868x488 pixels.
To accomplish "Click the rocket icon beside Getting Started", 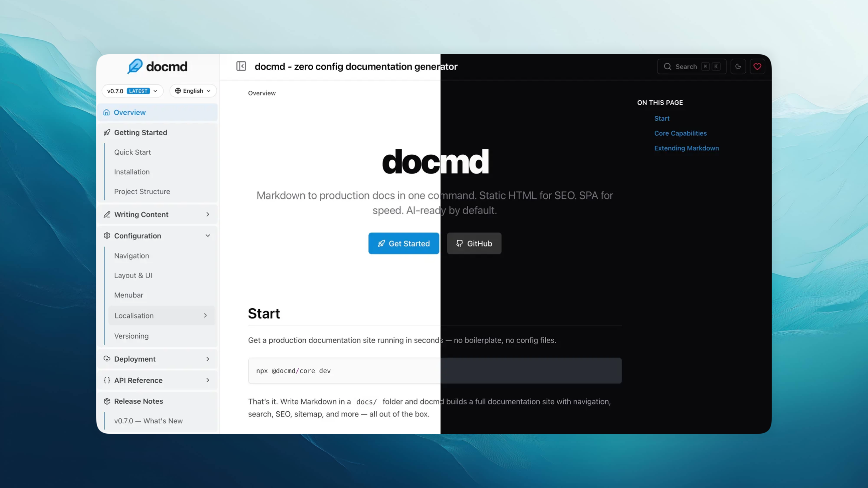I will (x=107, y=132).
